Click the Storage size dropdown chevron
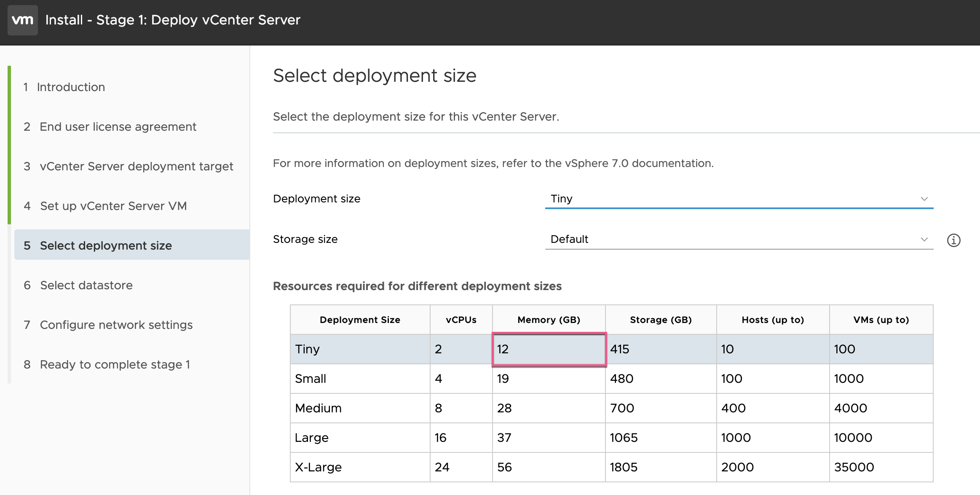 point(924,239)
